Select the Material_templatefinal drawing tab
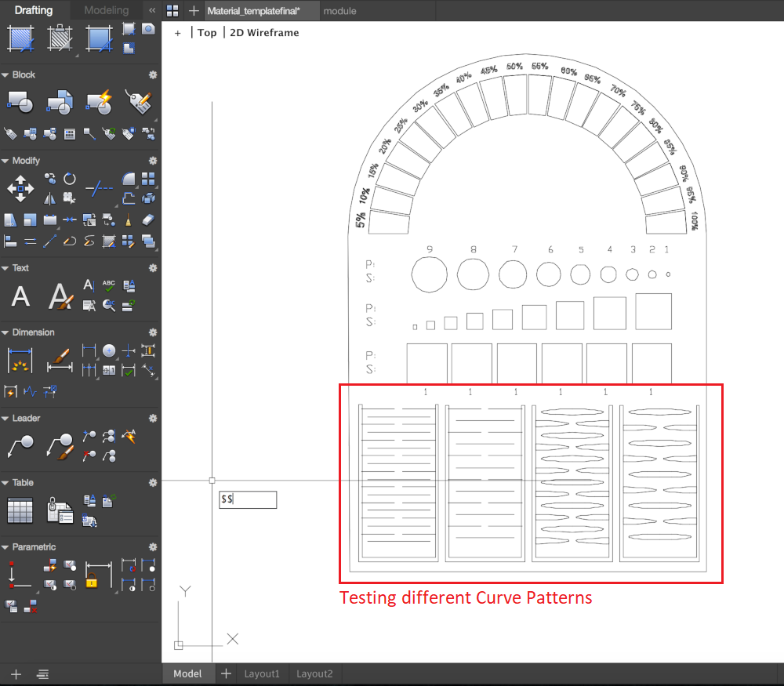The height and width of the screenshot is (686, 784). tap(253, 10)
